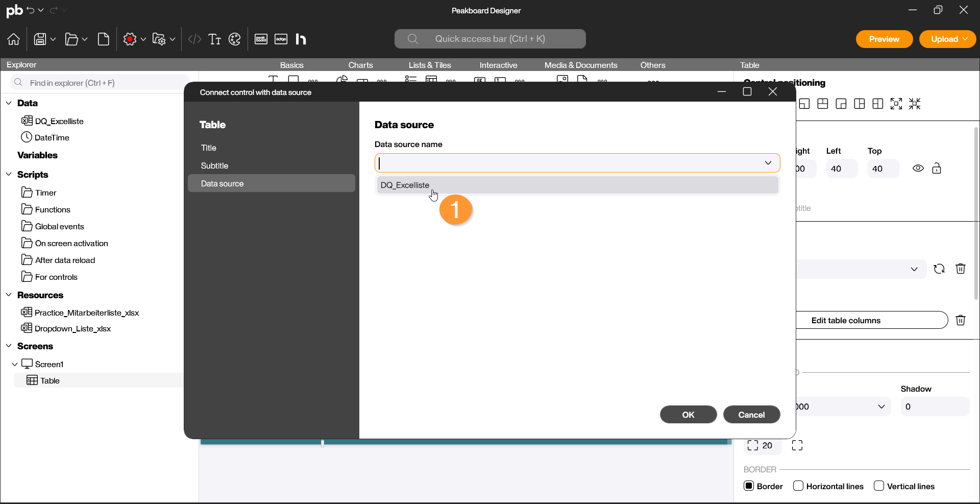Screen dimensions: 980x504
Task: Click the code script editor icon
Action: [194, 39]
